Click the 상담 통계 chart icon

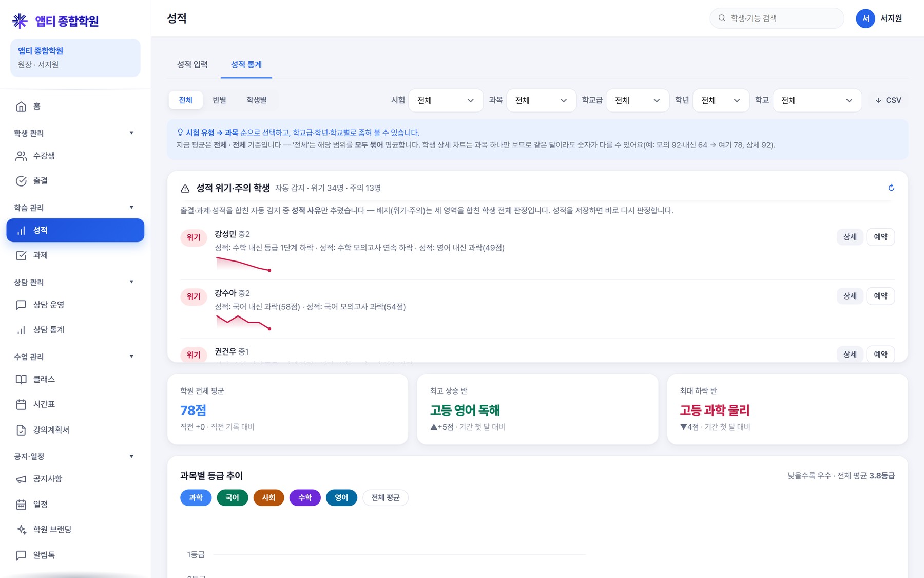click(x=21, y=330)
